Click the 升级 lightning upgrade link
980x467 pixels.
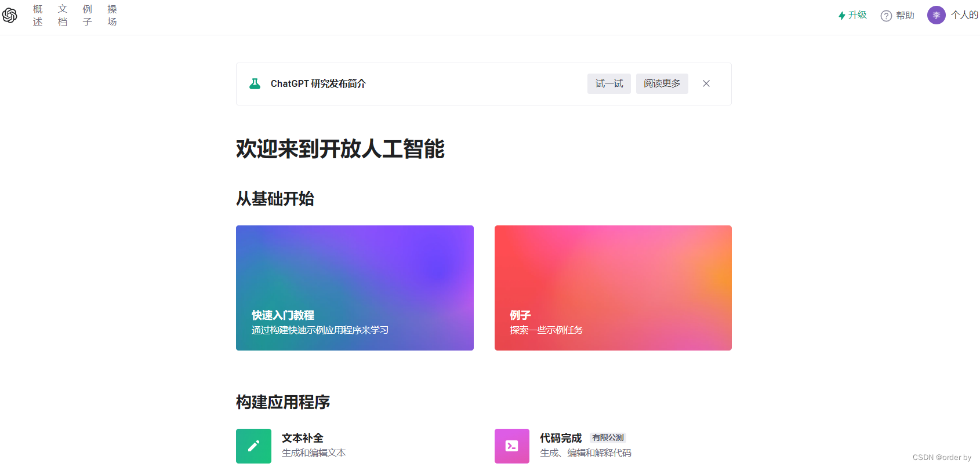click(x=852, y=15)
